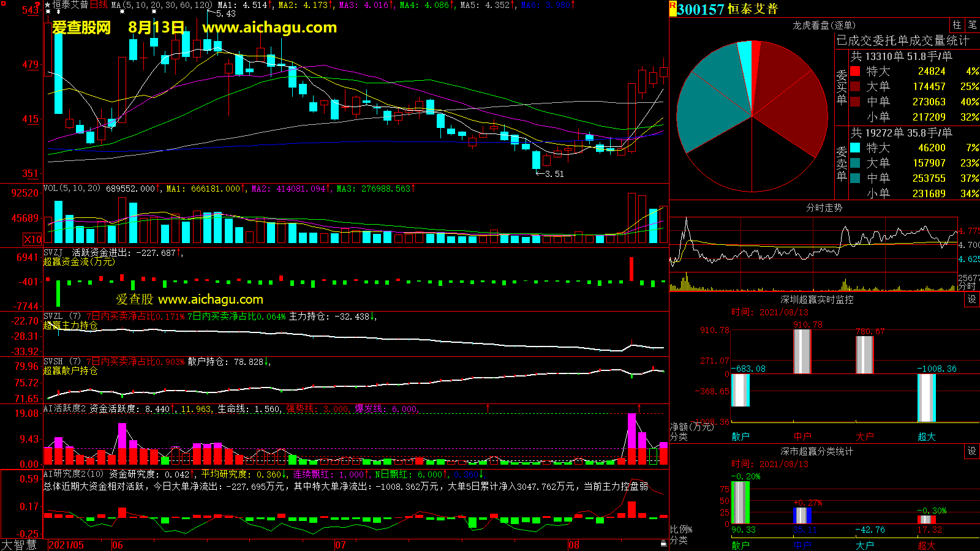Click the bright red 特大 buy-order swatch
This screenshot has height=551, width=980.
point(855,72)
